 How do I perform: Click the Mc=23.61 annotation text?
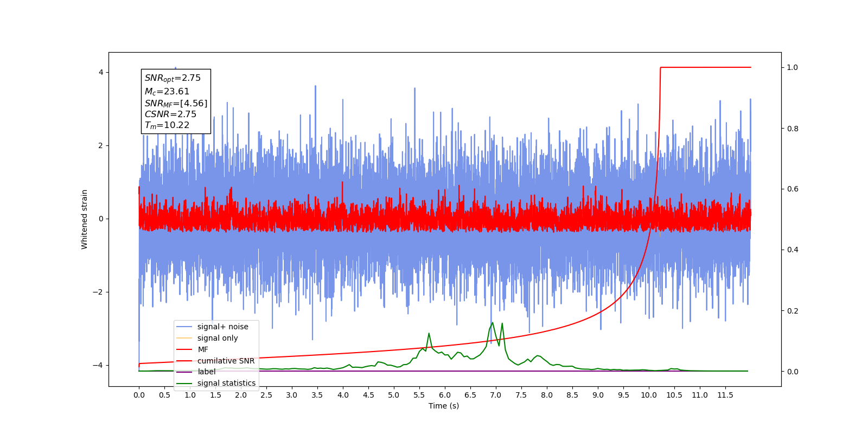(167, 92)
